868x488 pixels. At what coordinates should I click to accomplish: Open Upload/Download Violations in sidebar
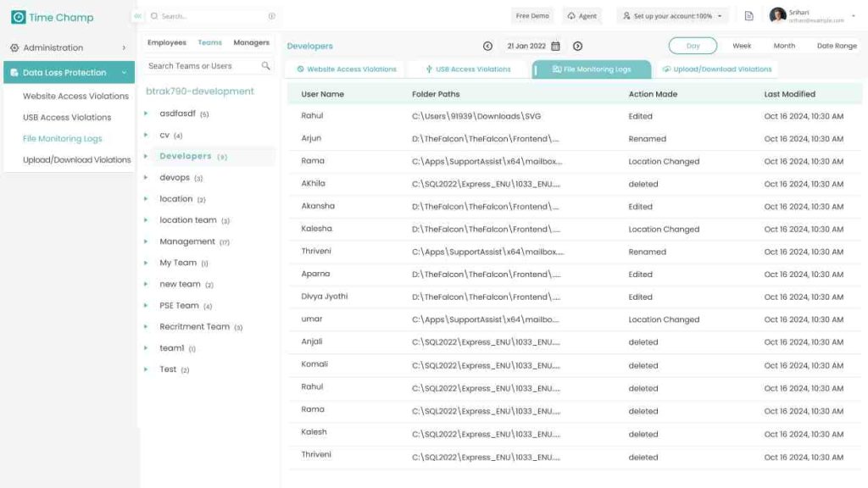point(76,159)
